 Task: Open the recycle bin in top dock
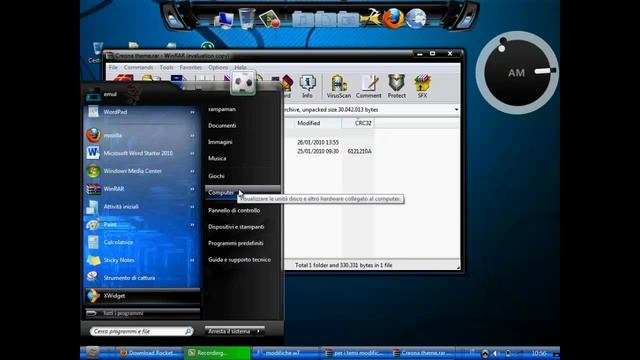(247, 18)
